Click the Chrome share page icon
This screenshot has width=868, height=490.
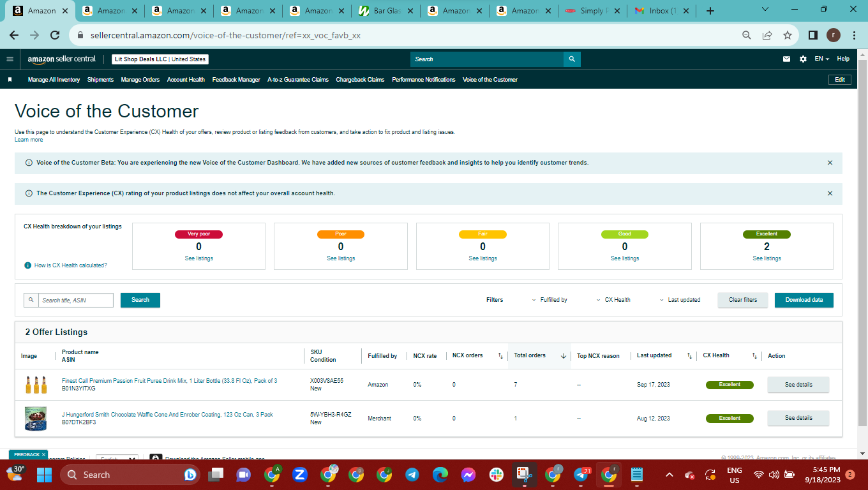tap(767, 36)
